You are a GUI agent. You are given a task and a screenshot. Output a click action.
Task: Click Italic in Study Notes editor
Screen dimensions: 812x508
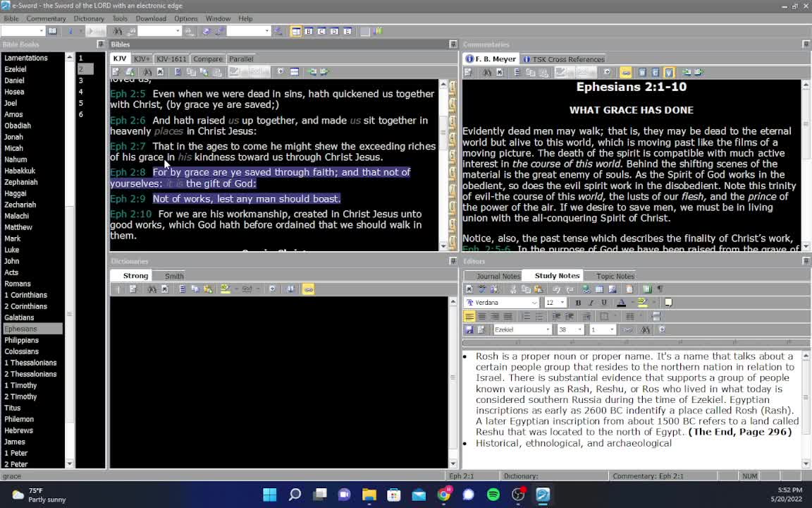point(591,303)
